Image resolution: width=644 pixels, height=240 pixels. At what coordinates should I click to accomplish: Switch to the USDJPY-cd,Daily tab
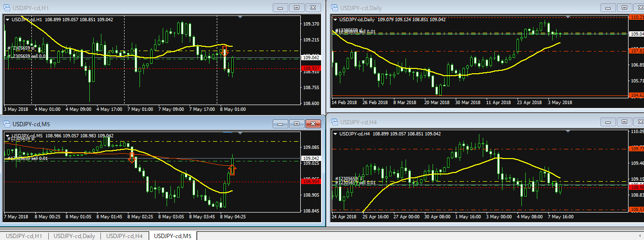tap(74, 236)
